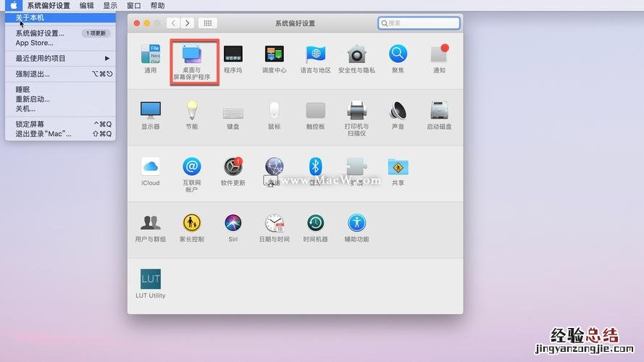The height and width of the screenshot is (362, 644).
Task: Select 锁定屏幕 menu item
Action: (x=30, y=124)
